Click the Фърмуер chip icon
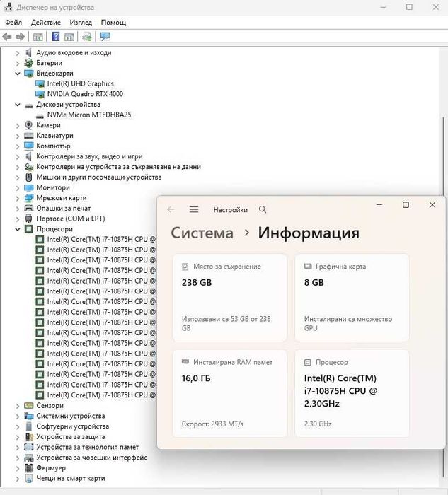This screenshot has height=495, width=448. point(29,468)
